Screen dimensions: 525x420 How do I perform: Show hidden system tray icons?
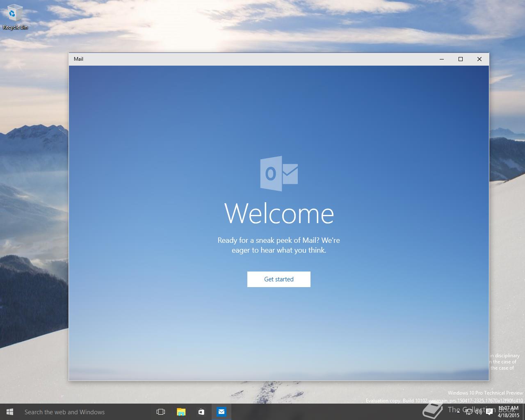pyautogui.click(x=459, y=412)
